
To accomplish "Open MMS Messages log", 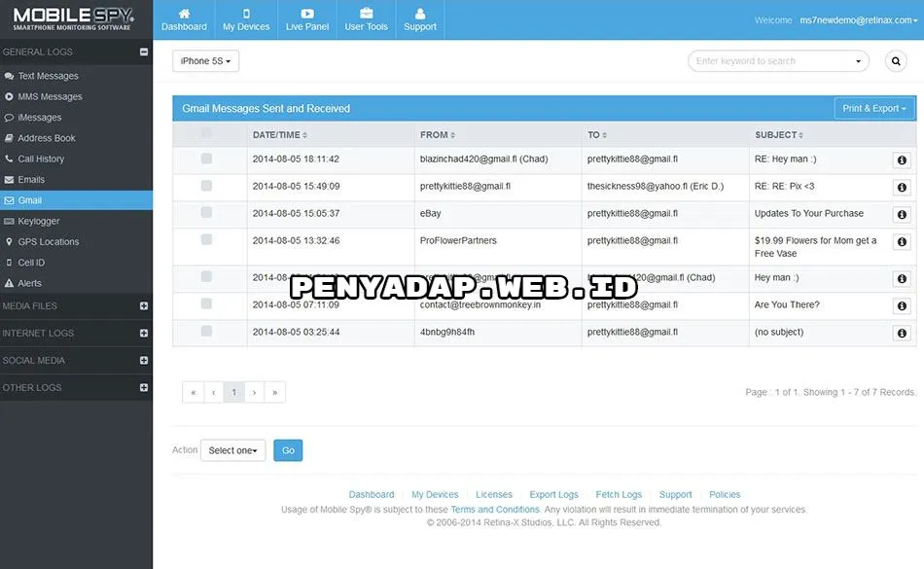I will [50, 96].
